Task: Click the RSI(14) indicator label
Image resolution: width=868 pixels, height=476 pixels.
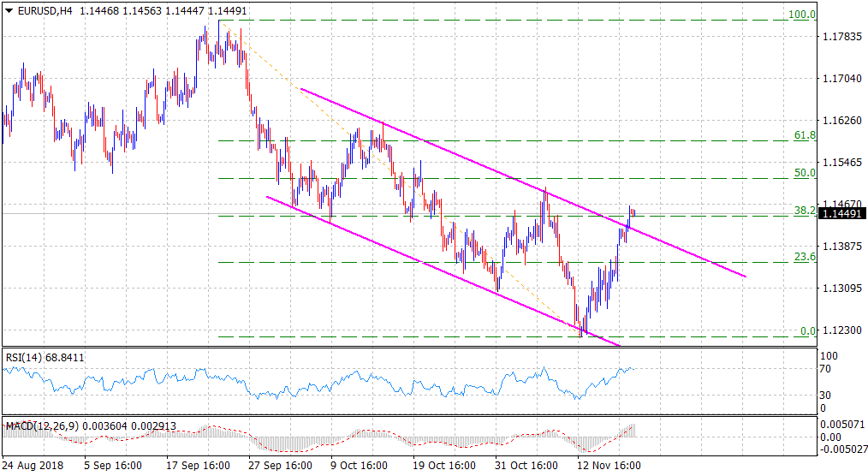Action: click(x=25, y=357)
